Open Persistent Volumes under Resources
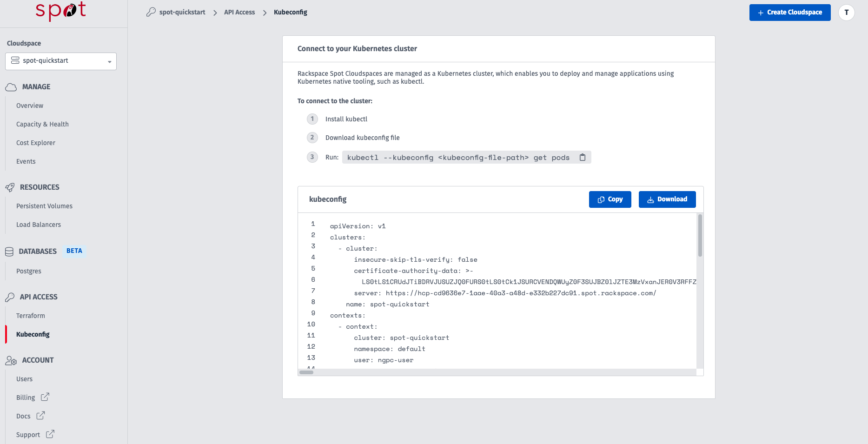Screen dimensions: 868x444 pos(44,206)
